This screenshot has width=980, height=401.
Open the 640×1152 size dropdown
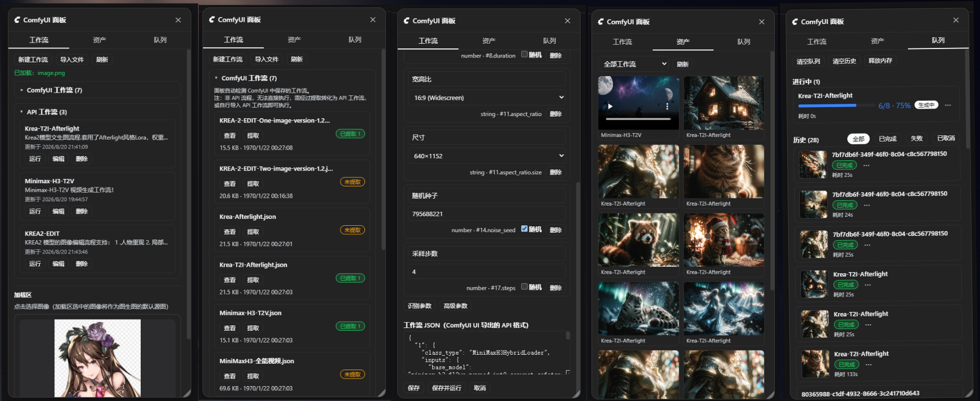tap(487, 156)
